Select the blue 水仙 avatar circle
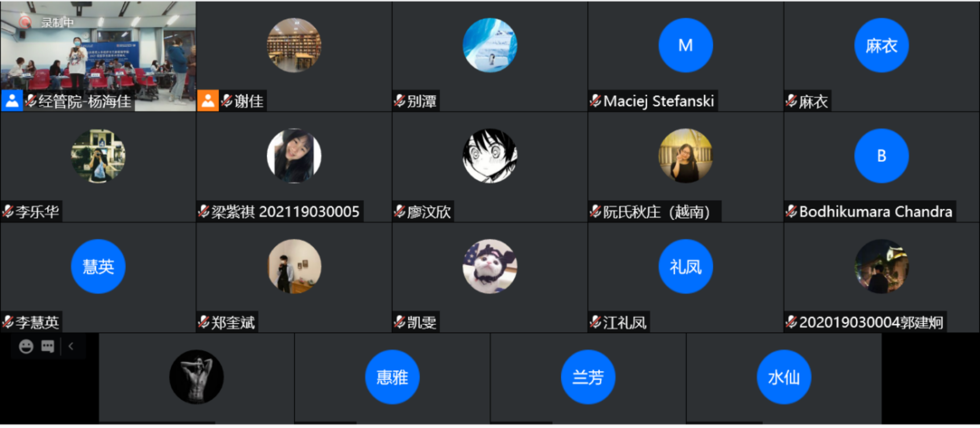980x428 pixels. [x=784, y=377]
